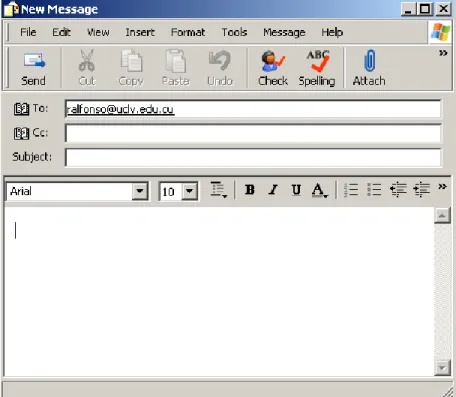Click the New Message title bar icon
This screenshot has width=456, height=397.
11,9
